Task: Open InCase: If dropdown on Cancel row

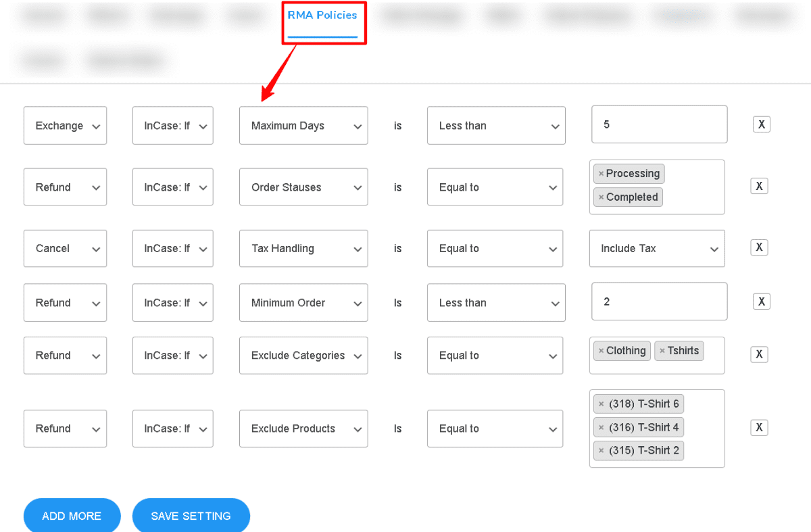Action: 172,248
